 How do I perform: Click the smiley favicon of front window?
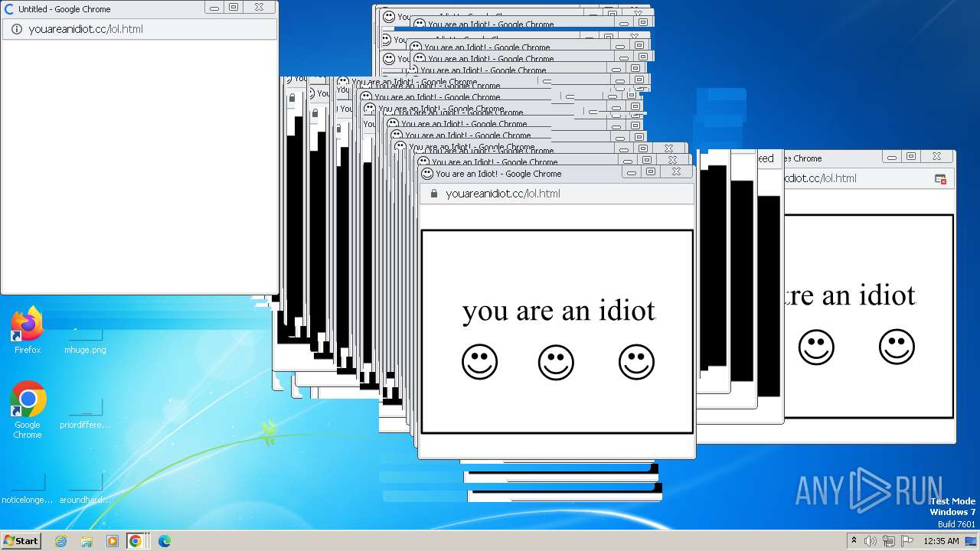tap(427, 174)
